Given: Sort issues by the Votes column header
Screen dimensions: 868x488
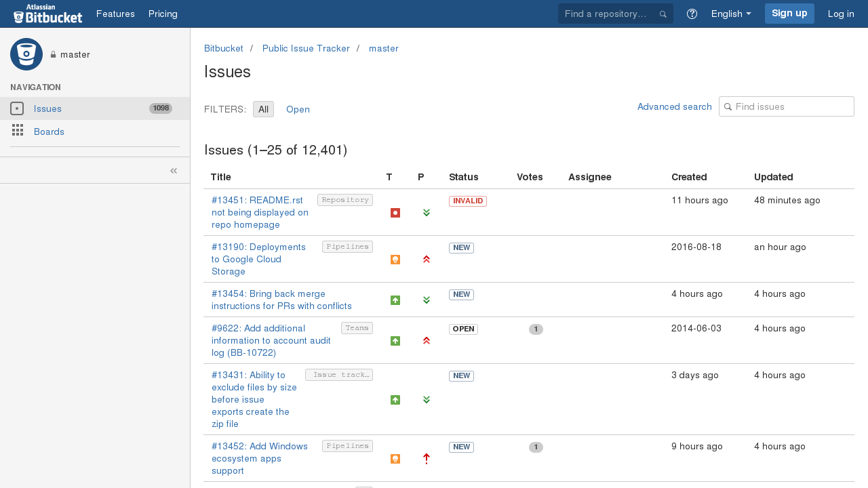Looking at the screenshot, I should tap(530, 177).
